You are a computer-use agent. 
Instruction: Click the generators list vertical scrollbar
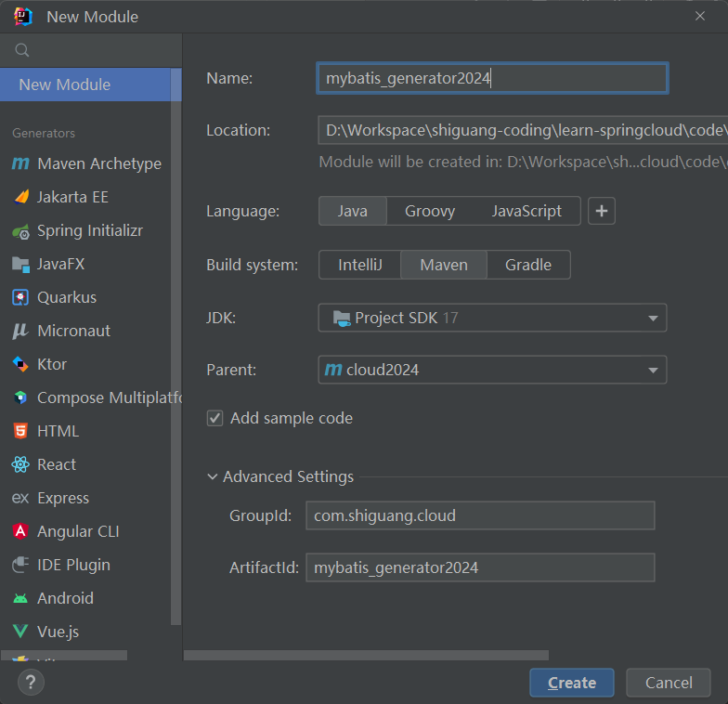(176, 346)
